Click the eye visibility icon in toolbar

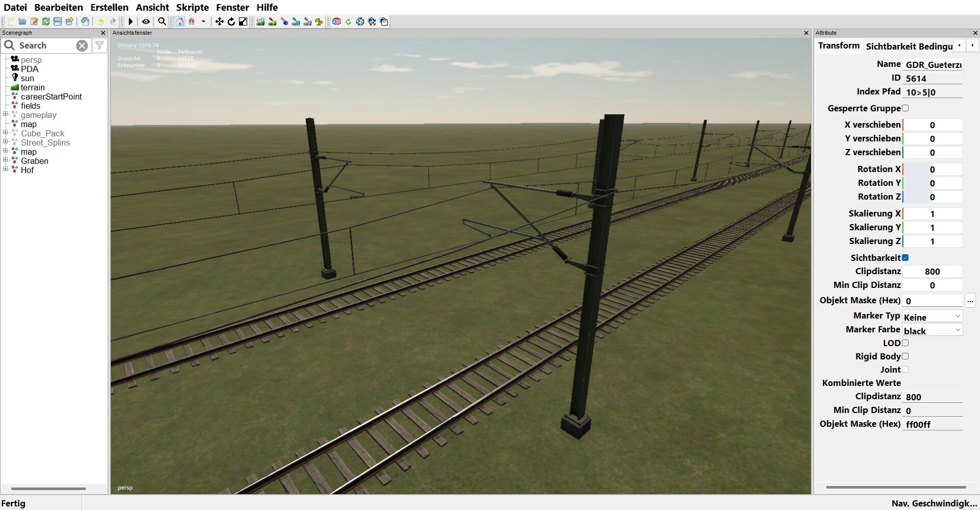(x=146, y=21)
